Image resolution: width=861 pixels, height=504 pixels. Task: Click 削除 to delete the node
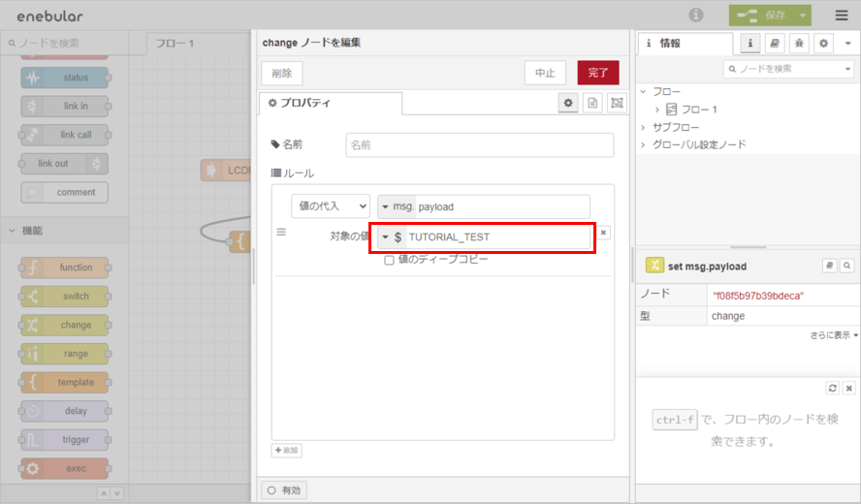[x=282, y=73]
